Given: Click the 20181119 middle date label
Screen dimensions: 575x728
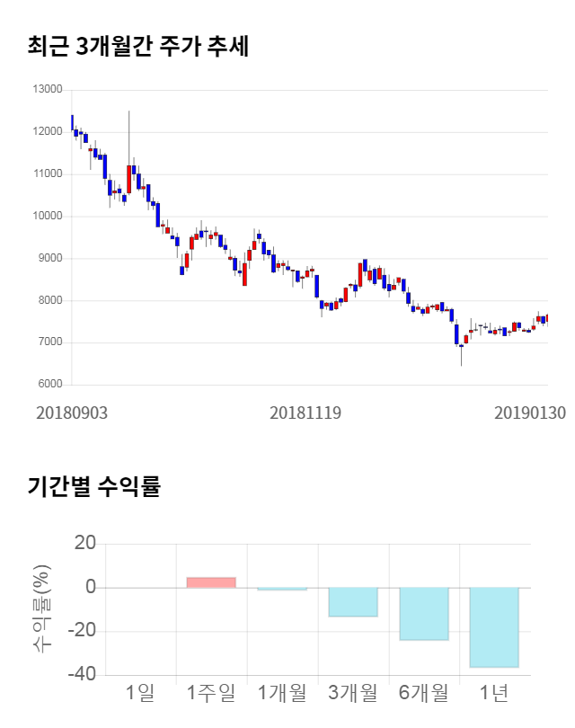Looking at the screenshot, I should [x=305, y=413].
